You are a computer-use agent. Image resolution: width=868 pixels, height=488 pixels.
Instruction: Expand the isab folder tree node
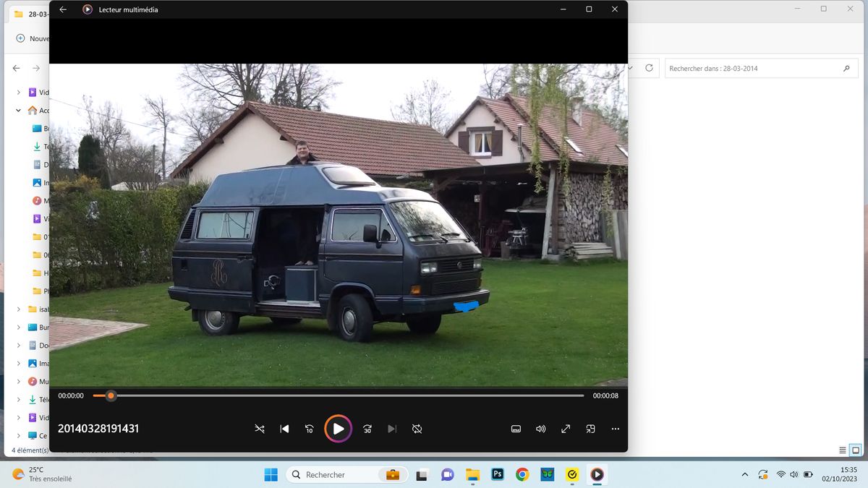coord(18,309)
